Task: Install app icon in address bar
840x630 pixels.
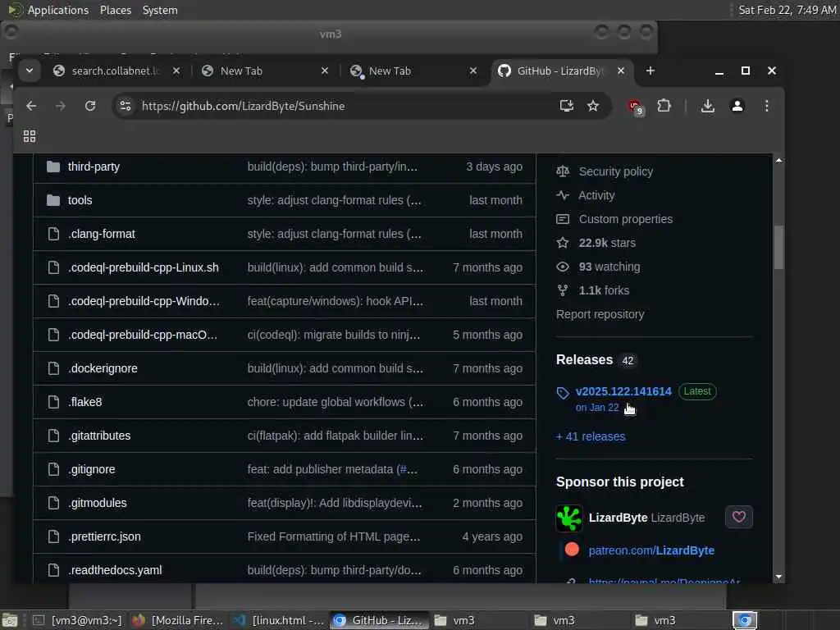Action: coord(566,106)
